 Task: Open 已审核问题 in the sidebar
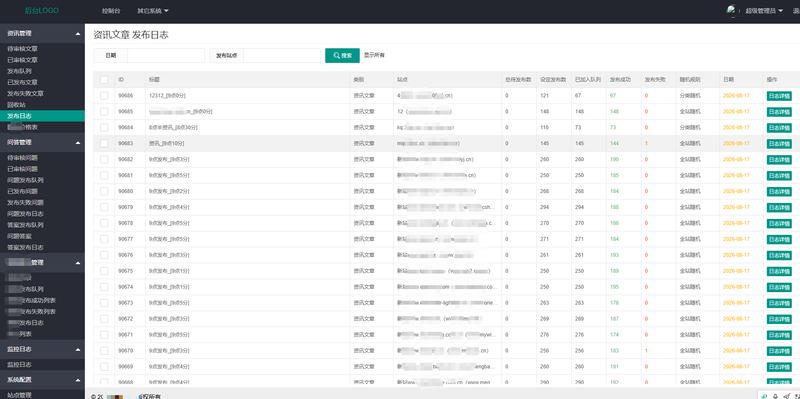coord(22,169)
